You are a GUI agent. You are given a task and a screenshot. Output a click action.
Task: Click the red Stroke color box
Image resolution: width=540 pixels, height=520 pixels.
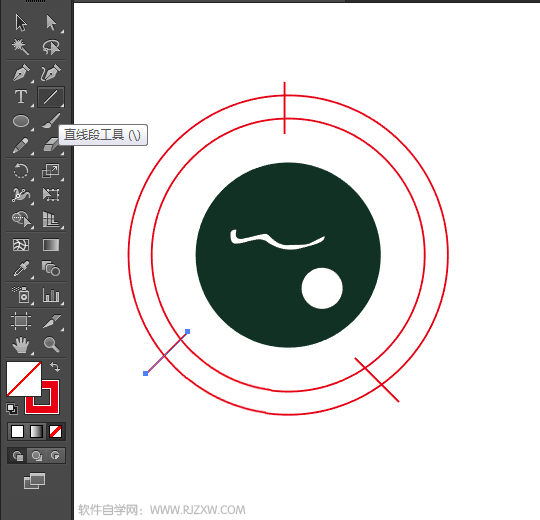[x=42, y=397]
